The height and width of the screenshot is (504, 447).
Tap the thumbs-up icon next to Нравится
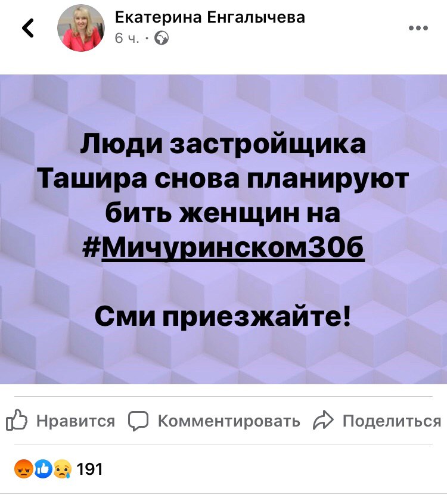(x=17, y=420)
